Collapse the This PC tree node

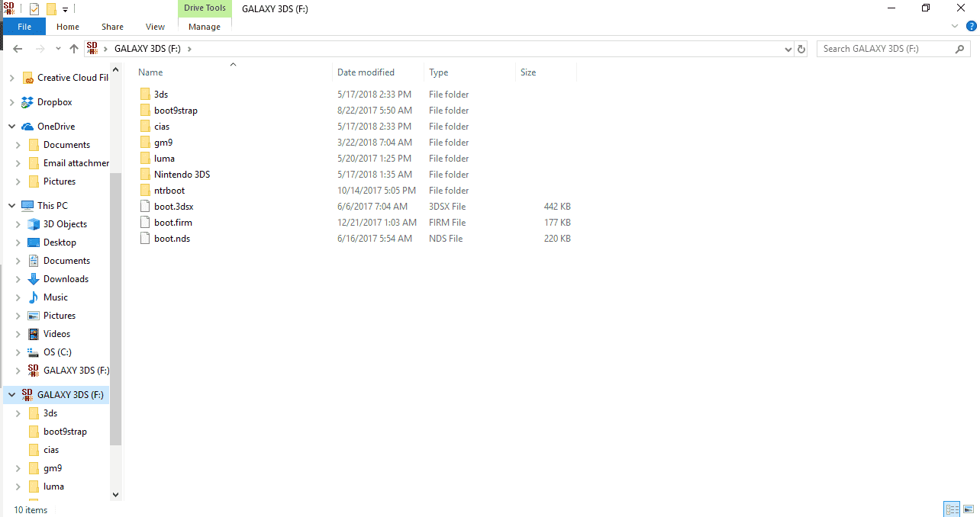tap(11, 206)
